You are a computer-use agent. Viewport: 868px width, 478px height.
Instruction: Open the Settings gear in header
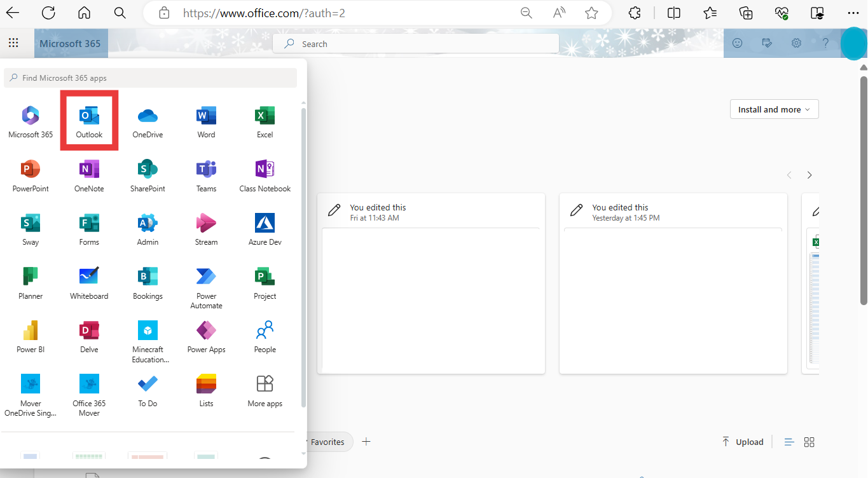click(x=796, y=43)
